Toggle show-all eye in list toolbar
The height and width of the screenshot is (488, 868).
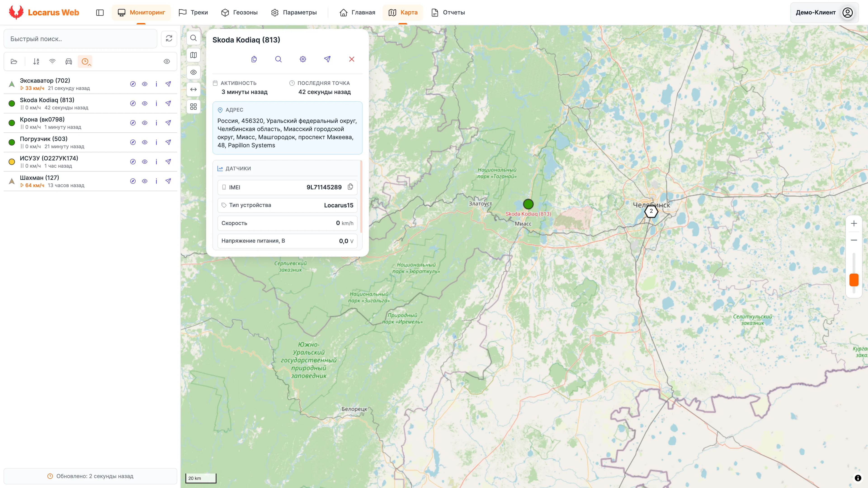pyautogui.click(x=167, y=61)
